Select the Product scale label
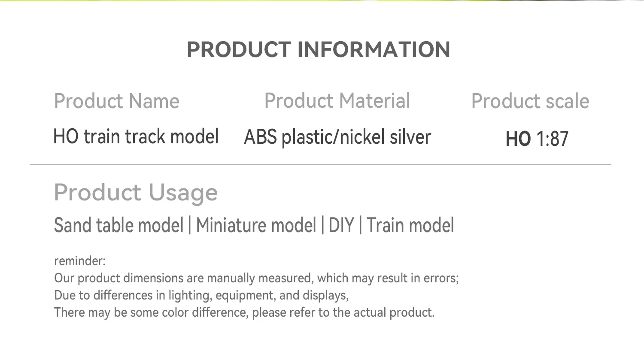This screenshot has height=354, width=644. coord(530,102)
